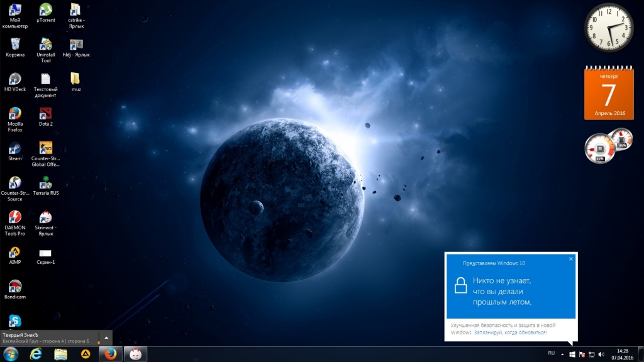The height and width of the screenshot is (362, 644).
Task: Click the volume speaker tray icon
Action: click(601, 354)
